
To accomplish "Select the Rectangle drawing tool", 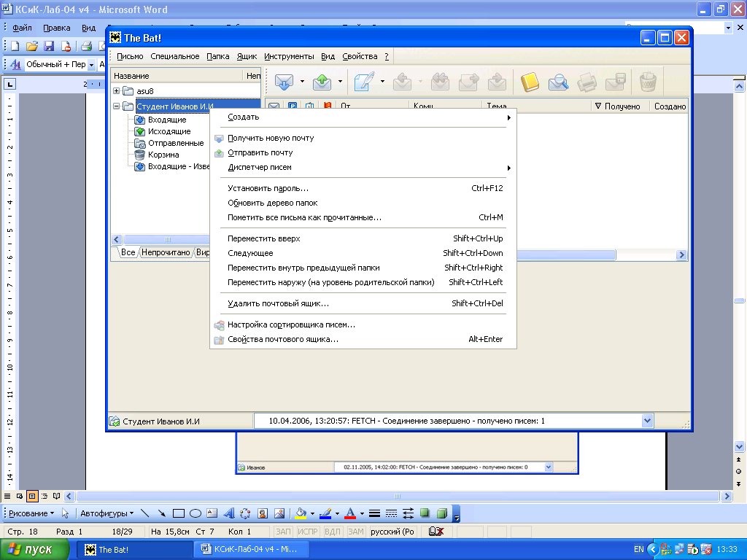I will pos(179,513).
